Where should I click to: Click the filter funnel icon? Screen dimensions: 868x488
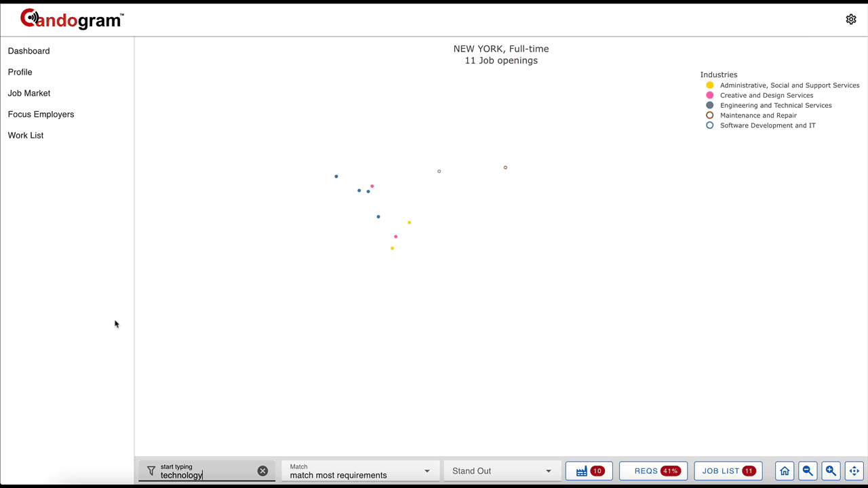click(151, 470)
